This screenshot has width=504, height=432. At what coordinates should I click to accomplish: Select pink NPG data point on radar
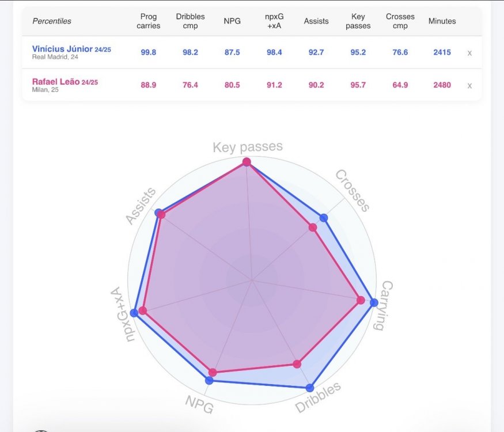(213, 373)
